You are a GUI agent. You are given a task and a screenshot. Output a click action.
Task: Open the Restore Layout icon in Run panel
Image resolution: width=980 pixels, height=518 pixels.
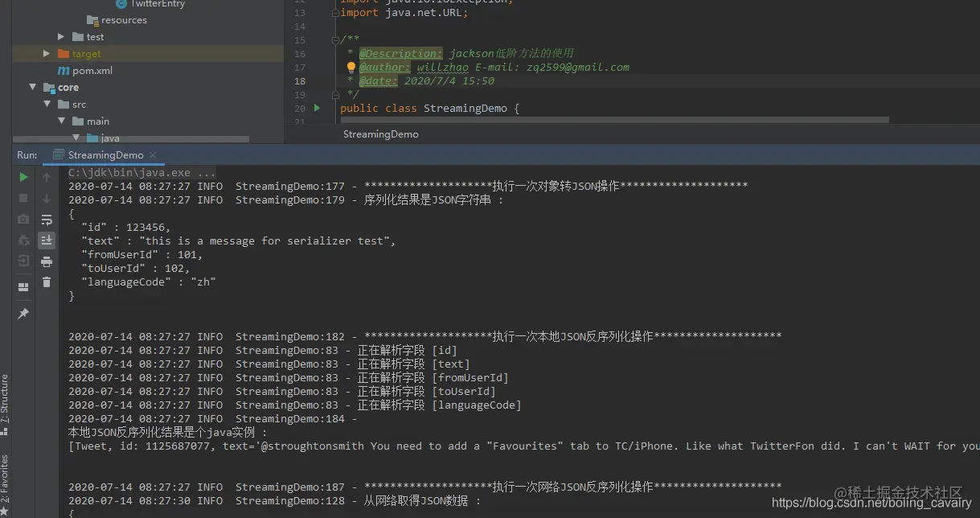[23, 286]
